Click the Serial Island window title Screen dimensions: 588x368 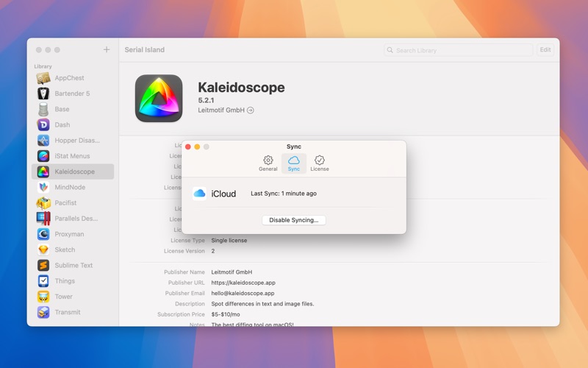144,49
